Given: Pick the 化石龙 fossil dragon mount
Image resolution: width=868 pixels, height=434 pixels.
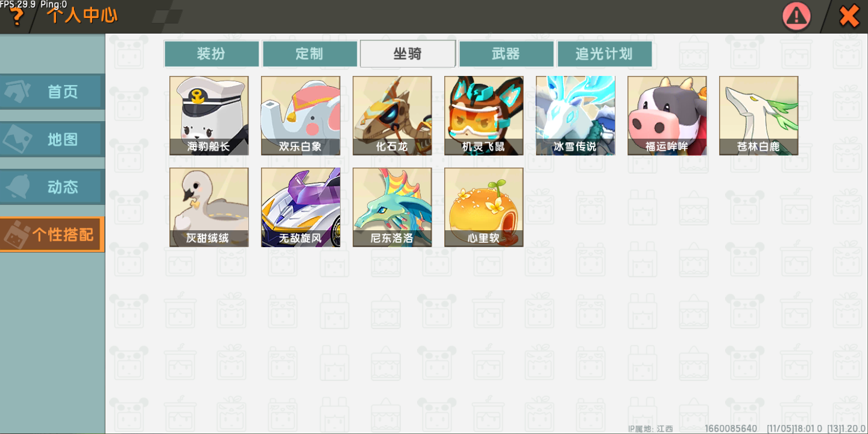Looking at the screenshot, I should 392,116.
